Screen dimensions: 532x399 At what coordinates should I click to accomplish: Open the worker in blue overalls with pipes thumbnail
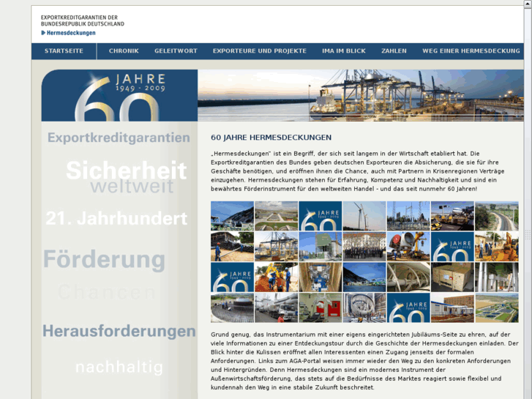coord(232,247)
